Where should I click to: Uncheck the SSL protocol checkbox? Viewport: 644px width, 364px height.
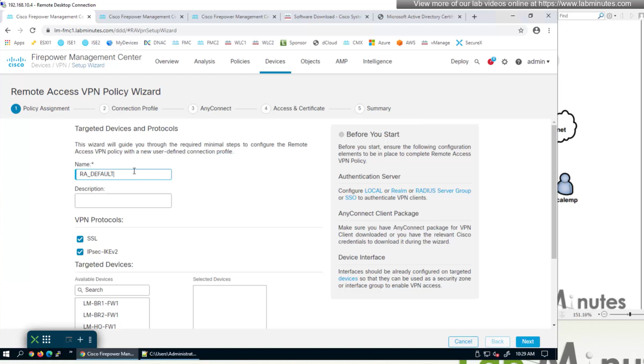[80, 239]
